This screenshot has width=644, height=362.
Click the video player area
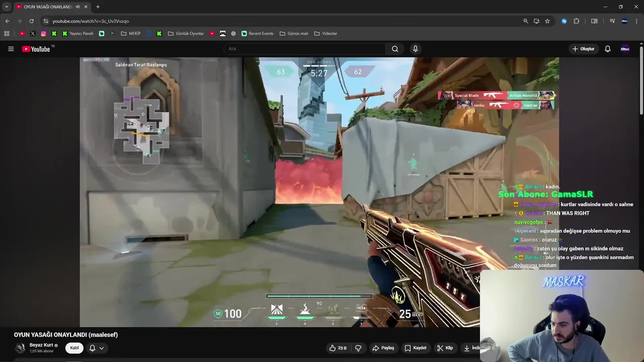pyautogui.click(x=319, y=192)
